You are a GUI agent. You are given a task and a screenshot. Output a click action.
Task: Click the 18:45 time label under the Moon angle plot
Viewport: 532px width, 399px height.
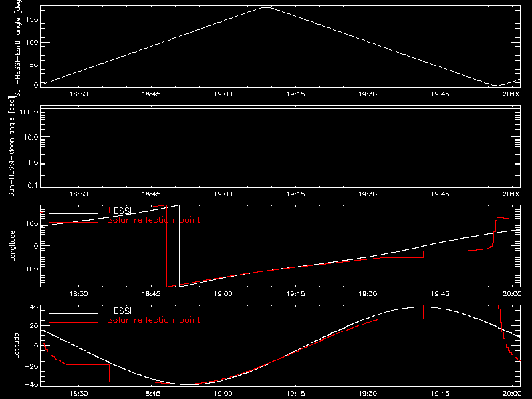[151, 194]
